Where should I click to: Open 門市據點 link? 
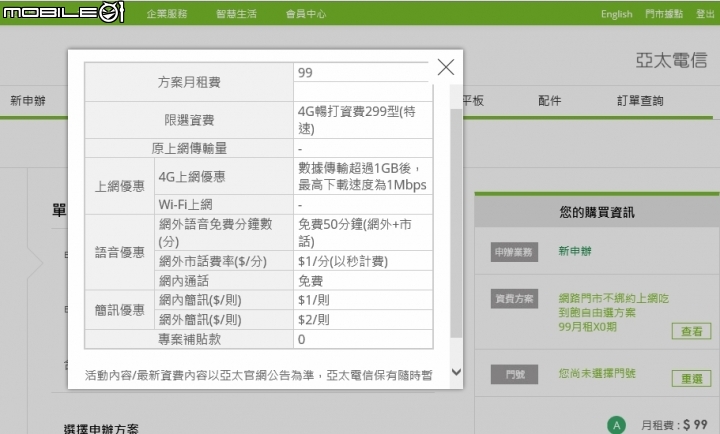pos(664,14)
